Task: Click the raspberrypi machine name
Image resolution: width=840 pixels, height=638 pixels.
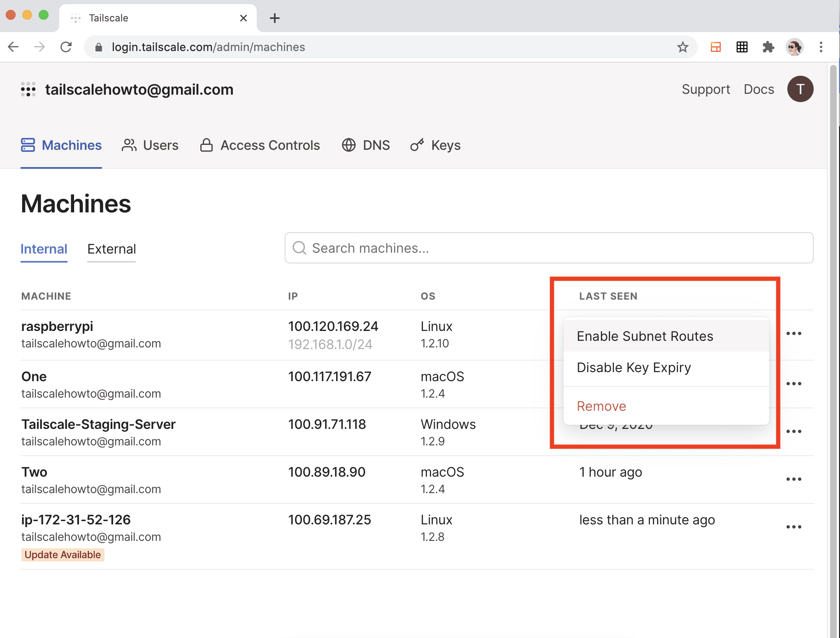Action: pyautogui.click(x=57, y=326)
